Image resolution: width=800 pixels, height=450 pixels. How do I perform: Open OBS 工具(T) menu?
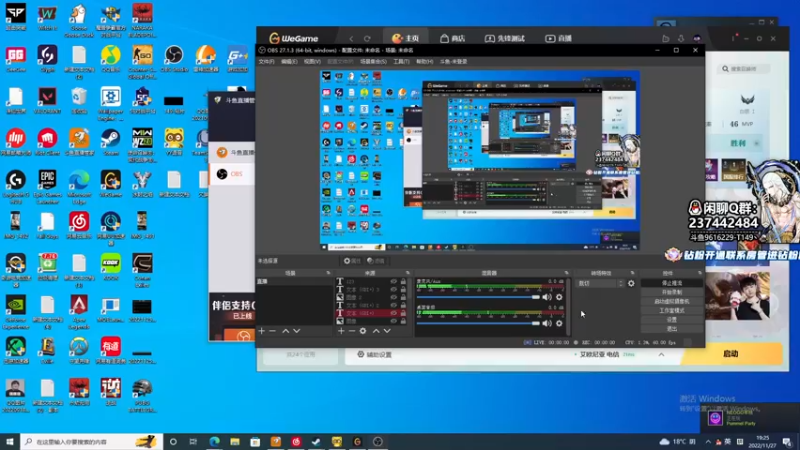(401, 61)
